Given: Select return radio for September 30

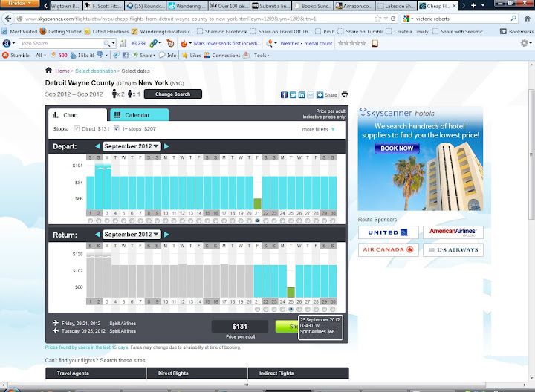Looking at the screenshot, I should pyautogui.click(x=333, y=309).
